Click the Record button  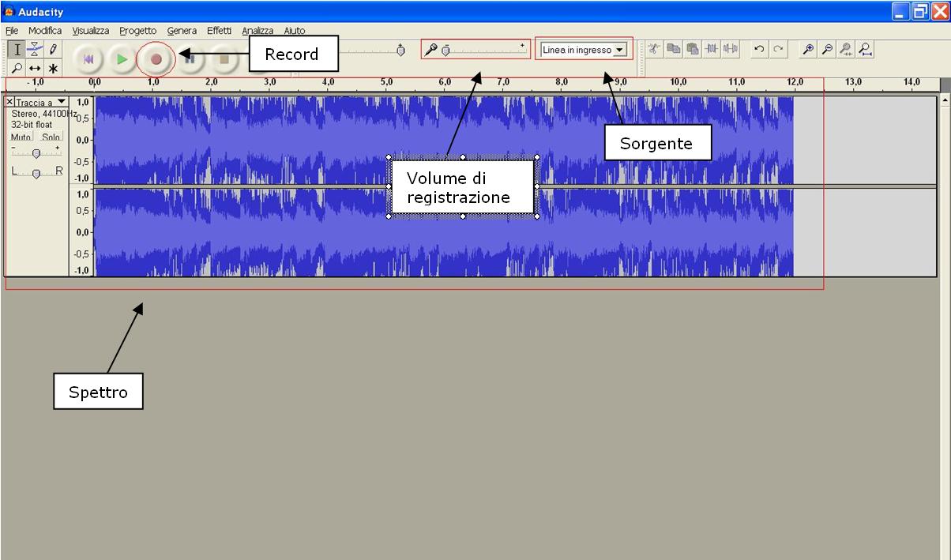tap(156, 59)
